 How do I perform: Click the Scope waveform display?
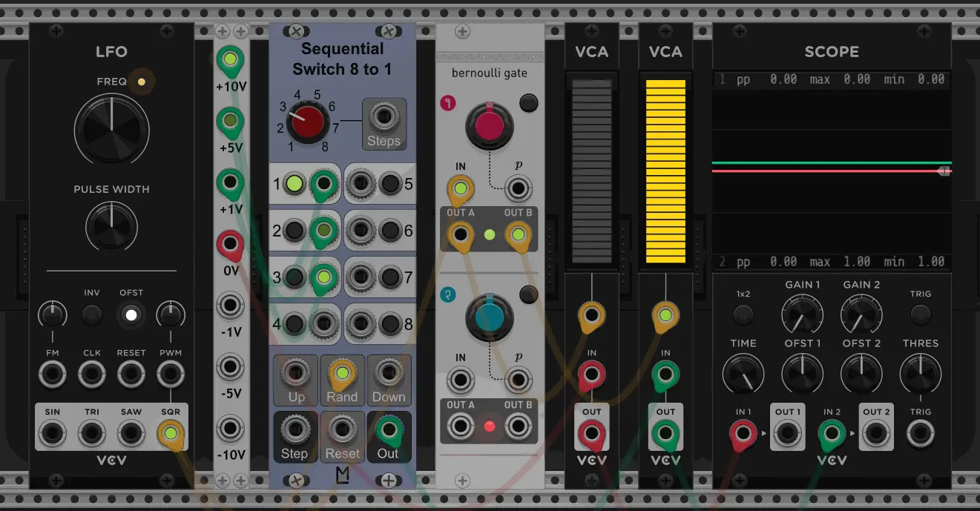[832, 171]
